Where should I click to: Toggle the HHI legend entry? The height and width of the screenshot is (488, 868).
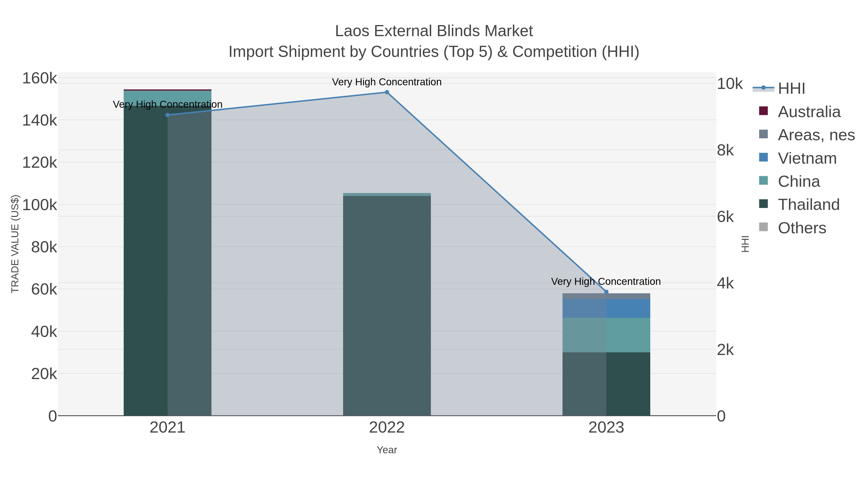tap(779, 88)
